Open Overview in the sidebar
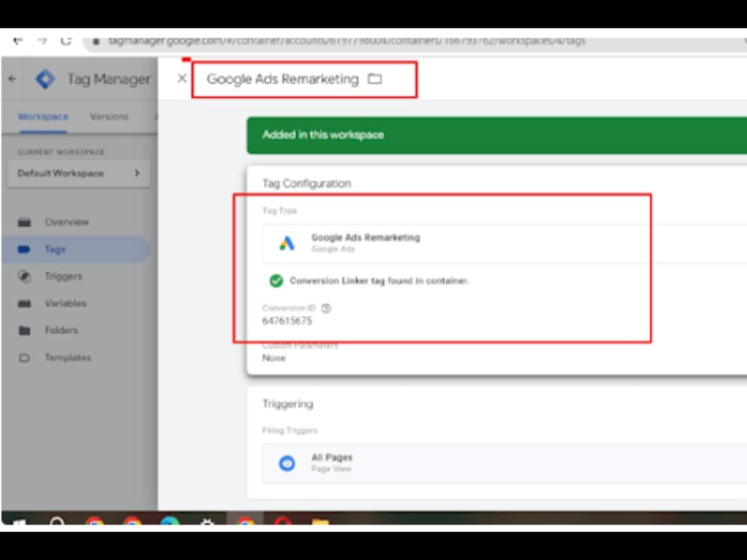 (x=66, y=222)
